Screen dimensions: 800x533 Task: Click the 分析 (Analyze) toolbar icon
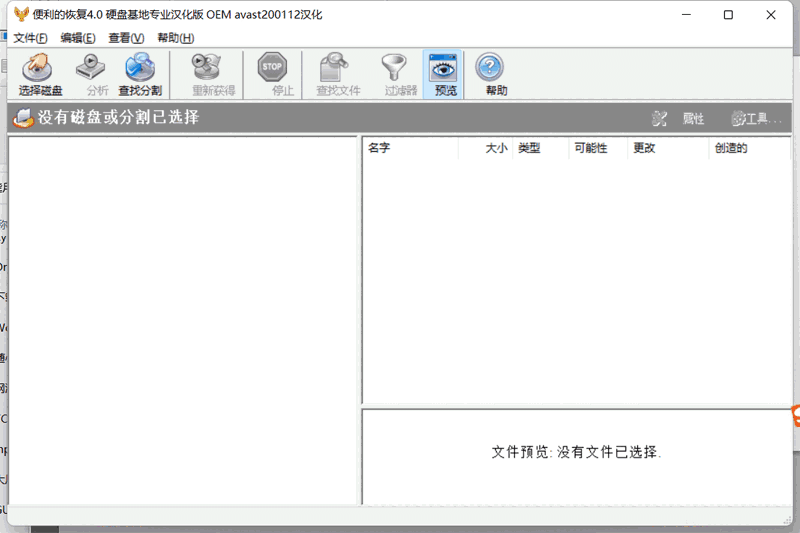pos(93,74)
